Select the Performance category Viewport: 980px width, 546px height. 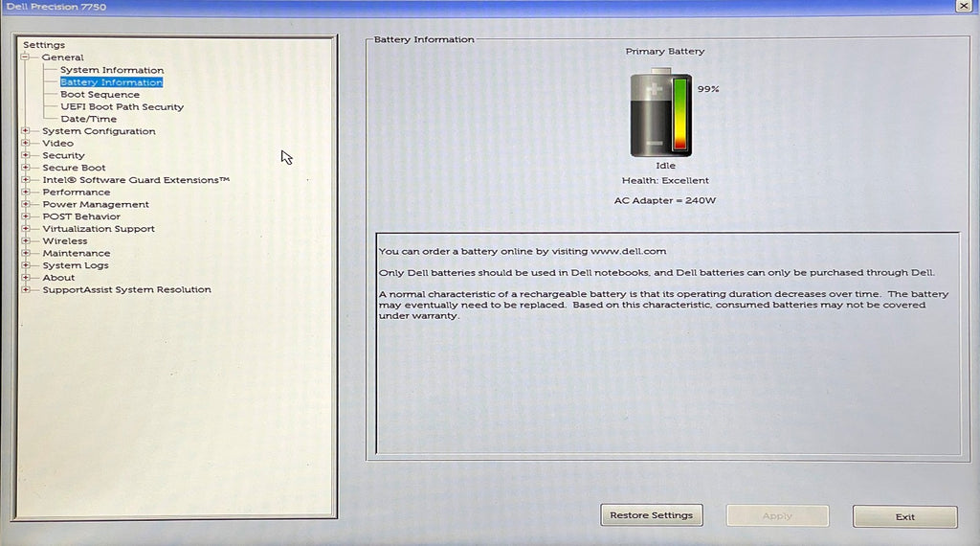pos(76,193)
